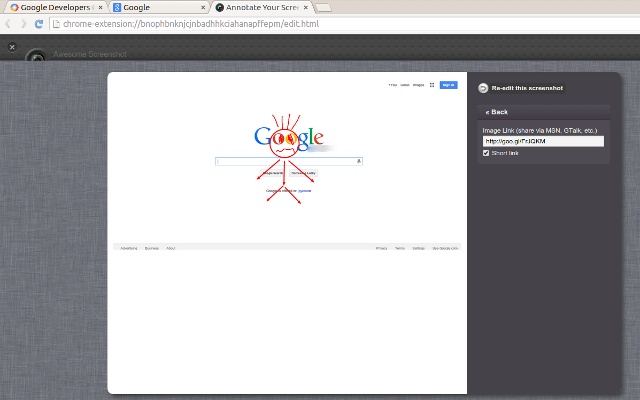Select the Annotate Your Screen tab
Image resolution: width=640 pixels, height=400 pixels.
[262, 7]
